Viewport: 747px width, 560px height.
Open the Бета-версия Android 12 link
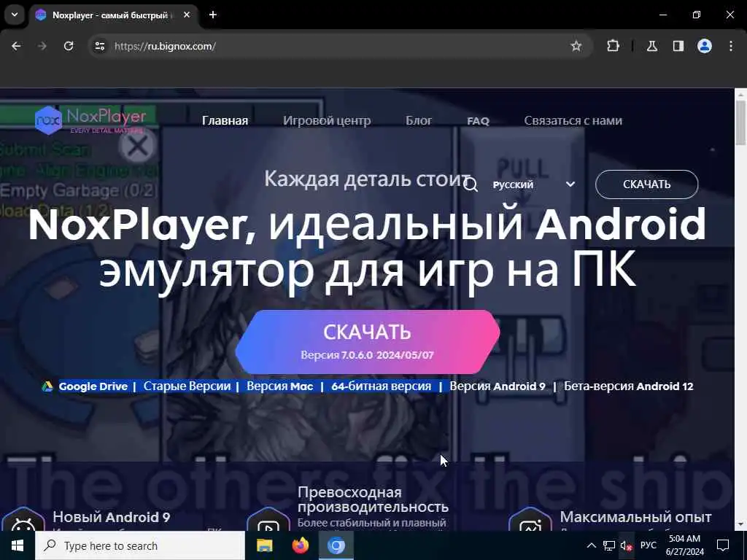click(x=628, y=386)
